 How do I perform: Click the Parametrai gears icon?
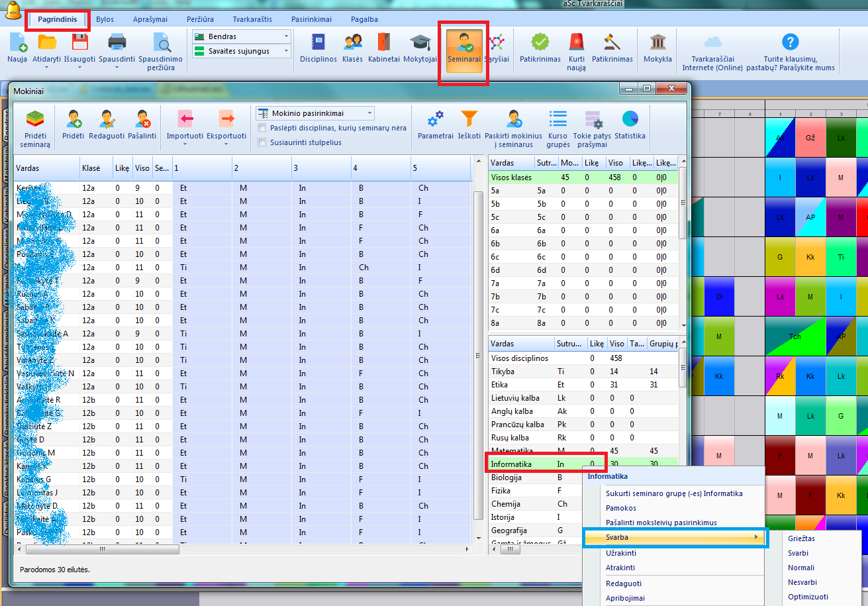435,120
